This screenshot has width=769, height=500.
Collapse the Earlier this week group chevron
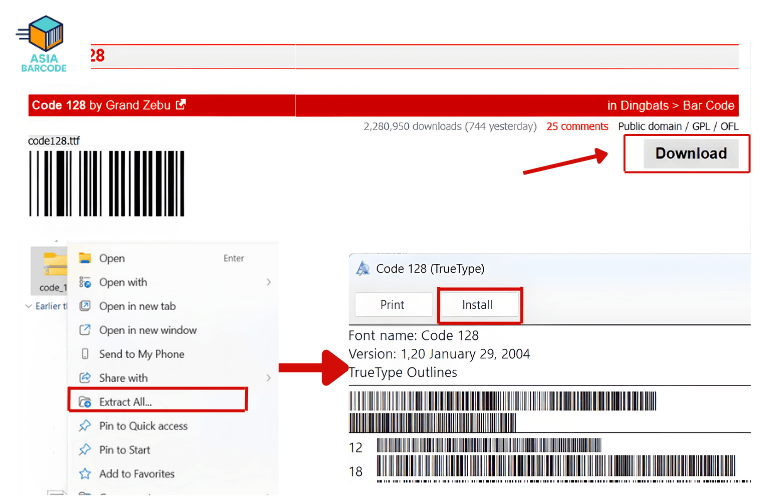click(27, 306)
